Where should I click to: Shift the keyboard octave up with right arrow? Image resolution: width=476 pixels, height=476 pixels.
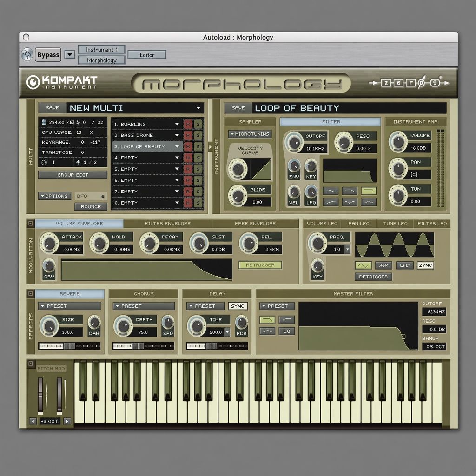point(67,421)
